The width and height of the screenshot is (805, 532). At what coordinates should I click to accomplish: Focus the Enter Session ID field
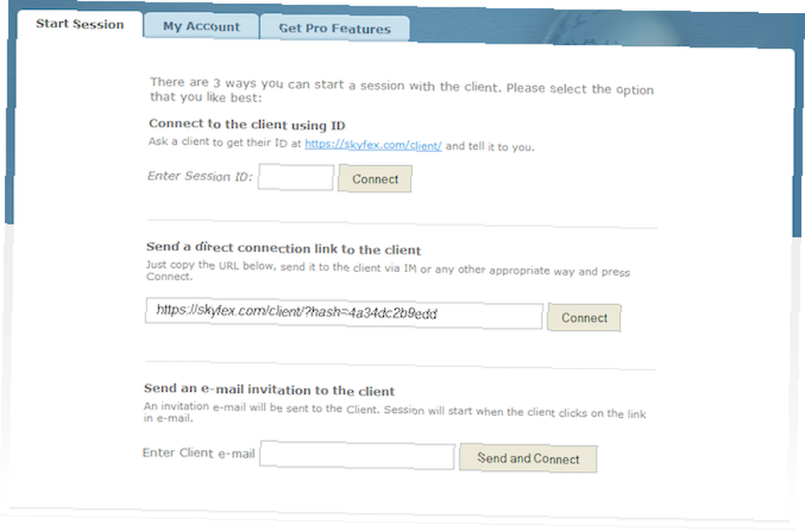point(295,177)
